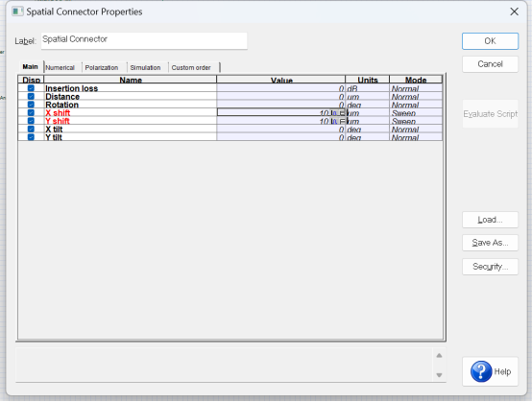Toggle the Rotation display checkbox
The image size is (532, 402).
point(31,105)
